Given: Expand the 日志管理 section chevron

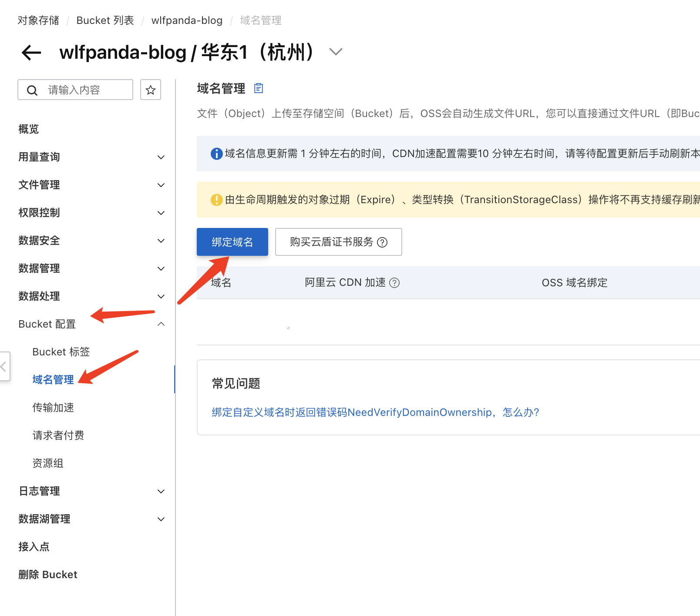Looking at the screenshot, I should click(x=161, y=491).
